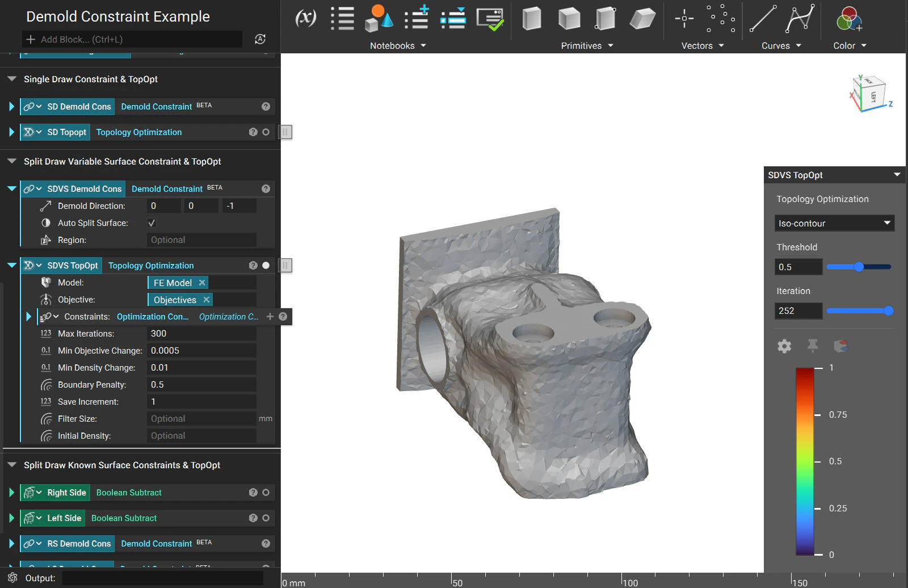The width and height of the screenshot is (908, 588).
Task: Open the Vectors menu
Action: pyautogui.click(x=702, y=45)
